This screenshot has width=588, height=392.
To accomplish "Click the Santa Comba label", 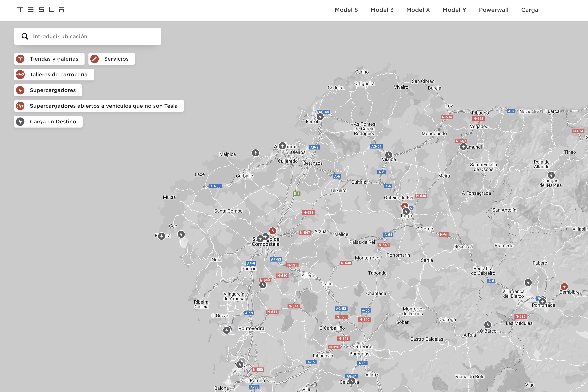I will 228,211.
